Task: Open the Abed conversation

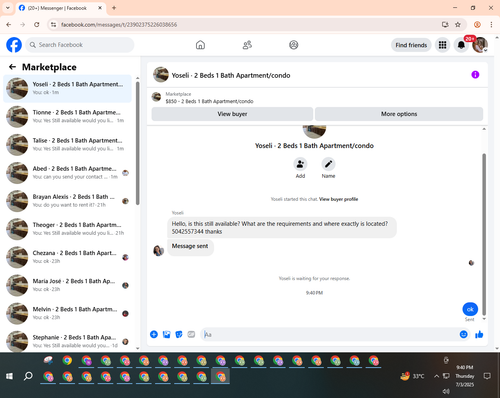Action: pyautogui.click(x=67, y=173)
